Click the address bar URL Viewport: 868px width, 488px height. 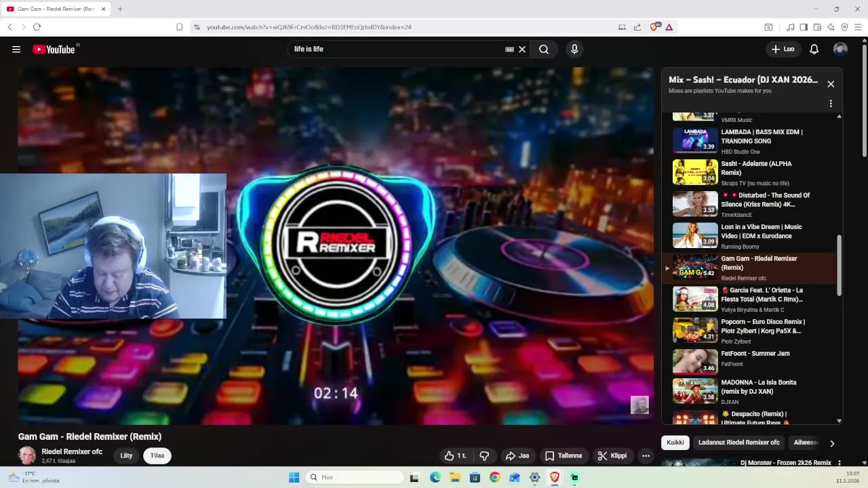click(309, 27)
